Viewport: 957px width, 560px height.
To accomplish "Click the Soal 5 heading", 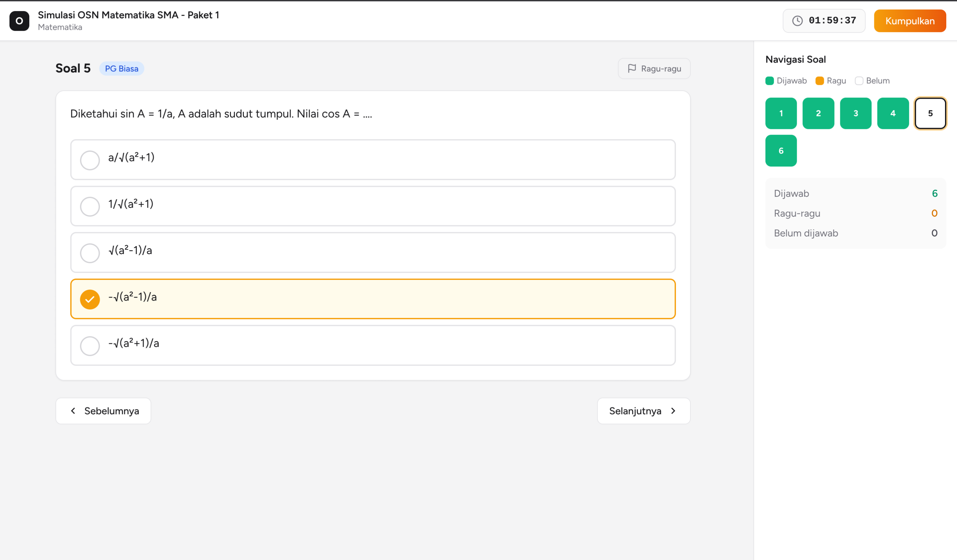I will point(73,68).
